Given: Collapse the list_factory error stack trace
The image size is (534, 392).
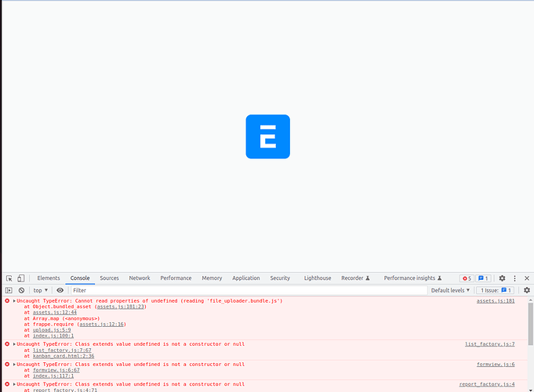Looking at the screenshot, I should click(x=14, y=344).
